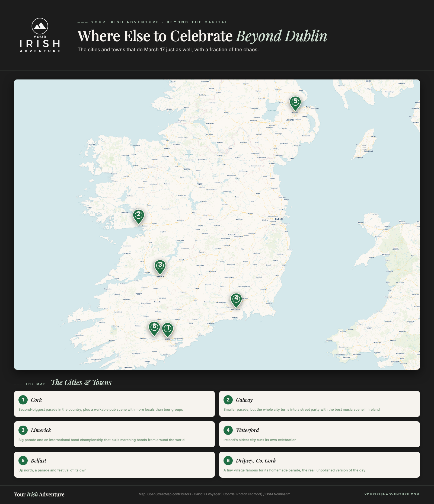Screen dimensions: 434x504
Task: Click the 'Your Irish Adventure' footer wordmark
Action: pyautogui.click(x=39, y=494)
